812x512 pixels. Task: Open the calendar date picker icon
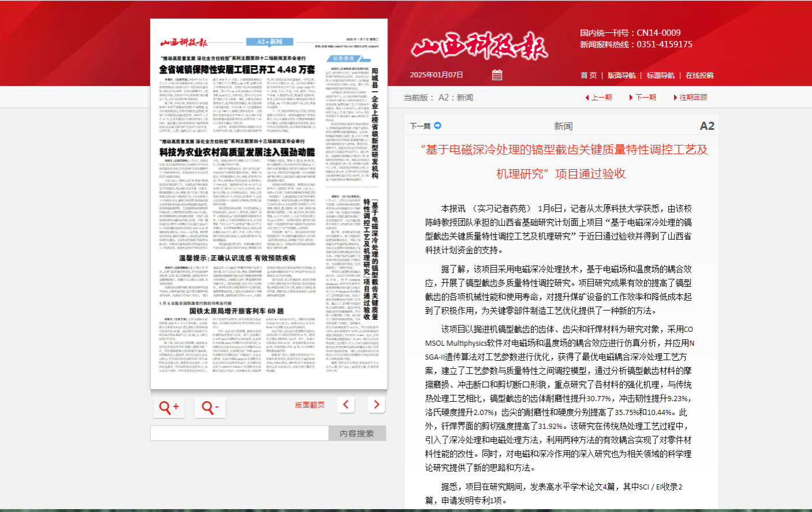pos(497,75)
